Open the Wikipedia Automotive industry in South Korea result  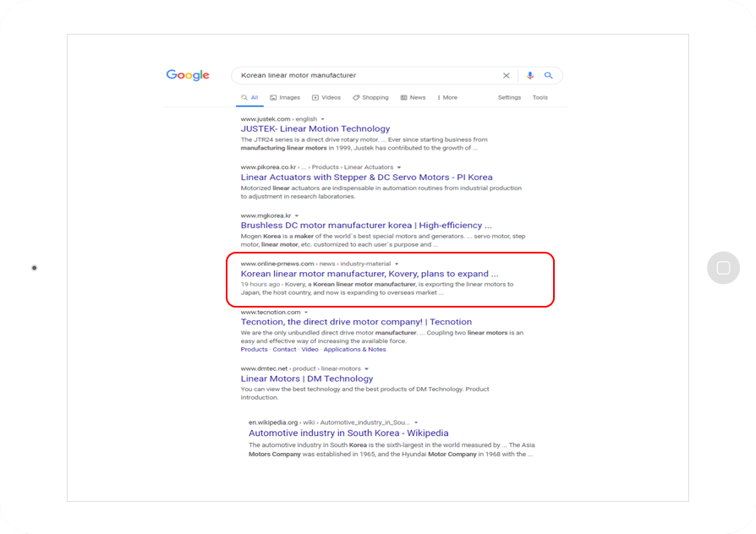click(348, 433)
